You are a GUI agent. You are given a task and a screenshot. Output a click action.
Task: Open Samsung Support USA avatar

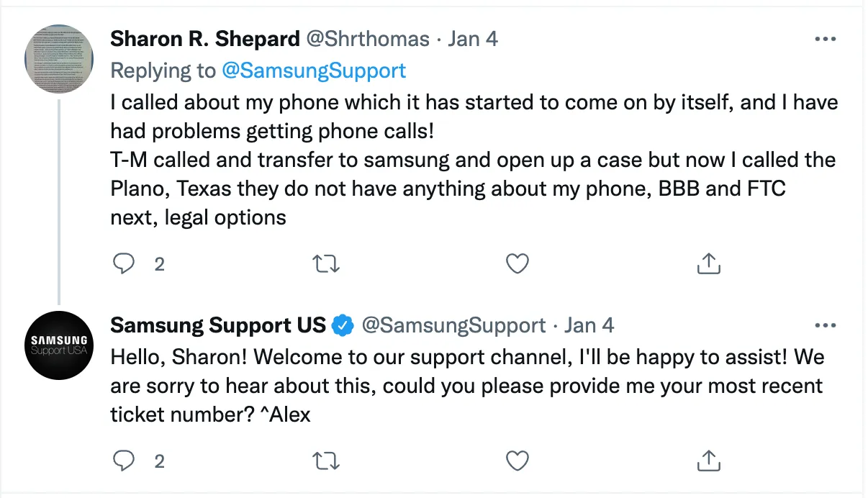pos(59,345)
